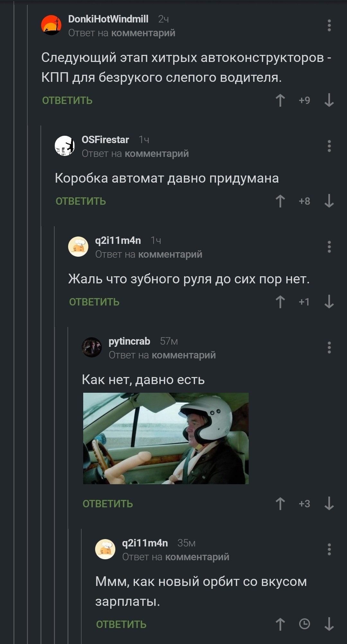The image size is (347, 644).
Task: Downvote q2i11m4n's latest 35m comment
Action: tap(329, 624)
